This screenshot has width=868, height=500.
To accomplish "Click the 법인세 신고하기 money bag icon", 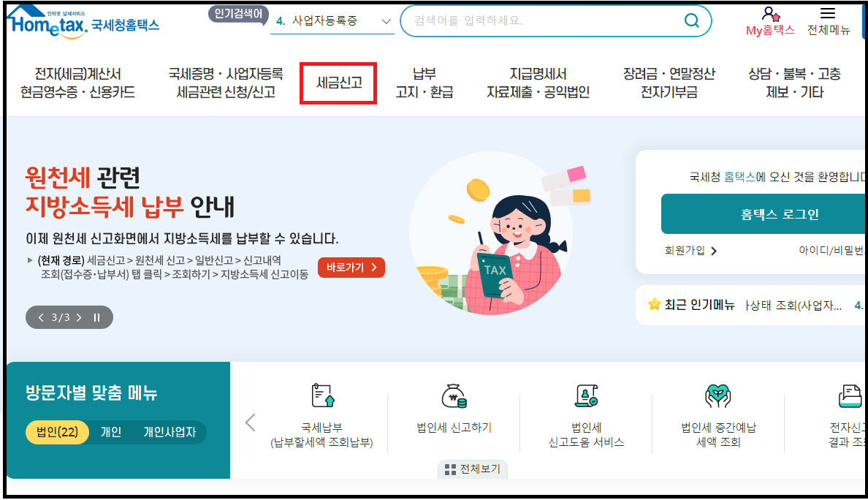I will [455, 397].
